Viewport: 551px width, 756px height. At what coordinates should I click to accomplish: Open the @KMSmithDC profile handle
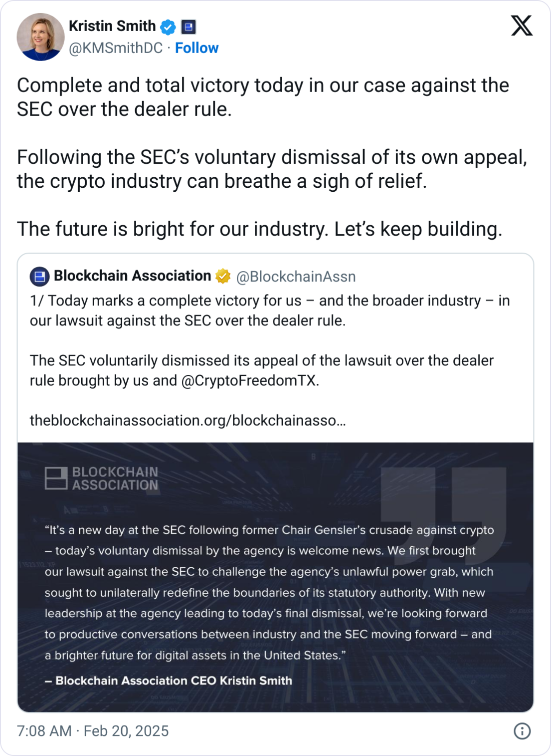click(114, 48)
